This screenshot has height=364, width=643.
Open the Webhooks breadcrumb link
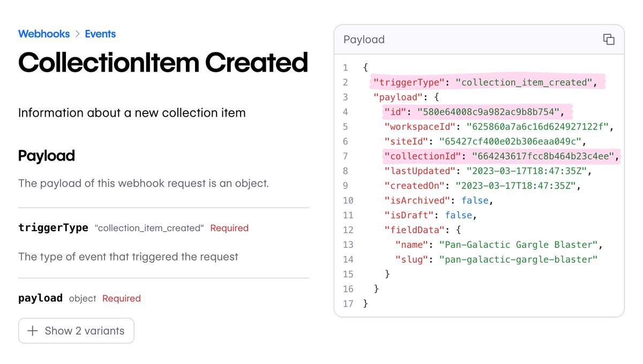44,34
